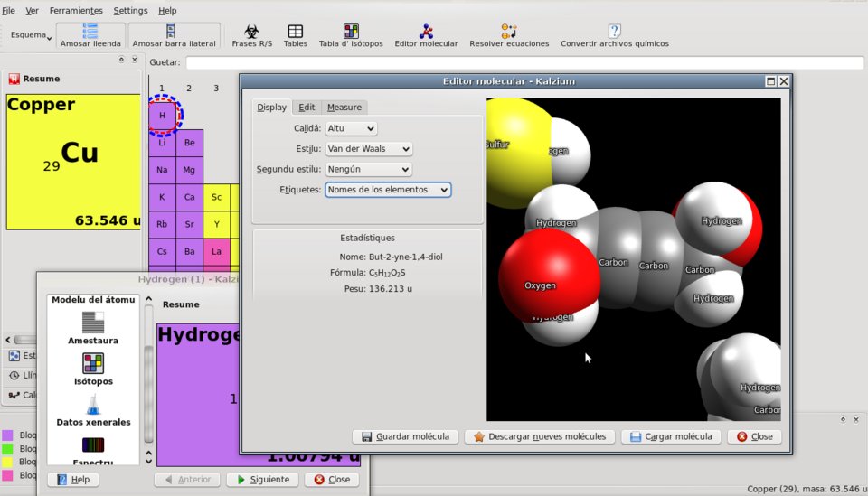The image size is (868, 496).
Task: Open Frases R/S hazard icon
Action: 252,35
